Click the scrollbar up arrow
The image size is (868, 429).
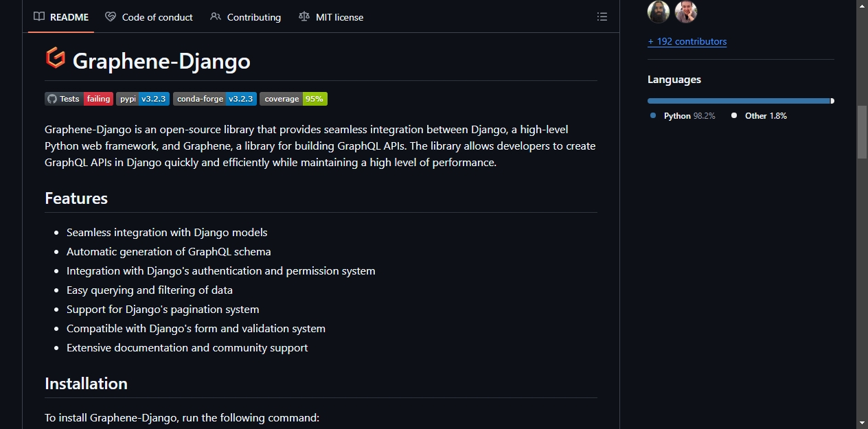click(x=862, y=5)
